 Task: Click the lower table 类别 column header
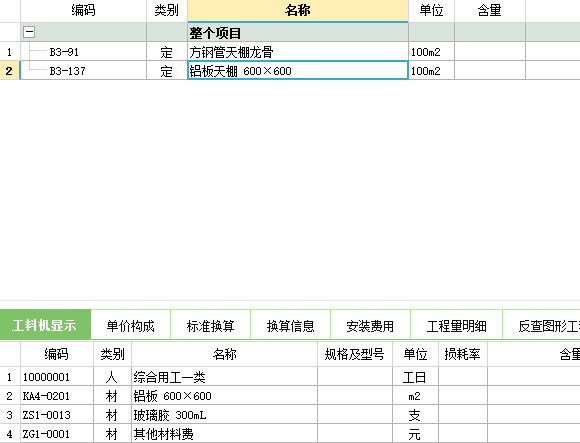pos(112,354)
